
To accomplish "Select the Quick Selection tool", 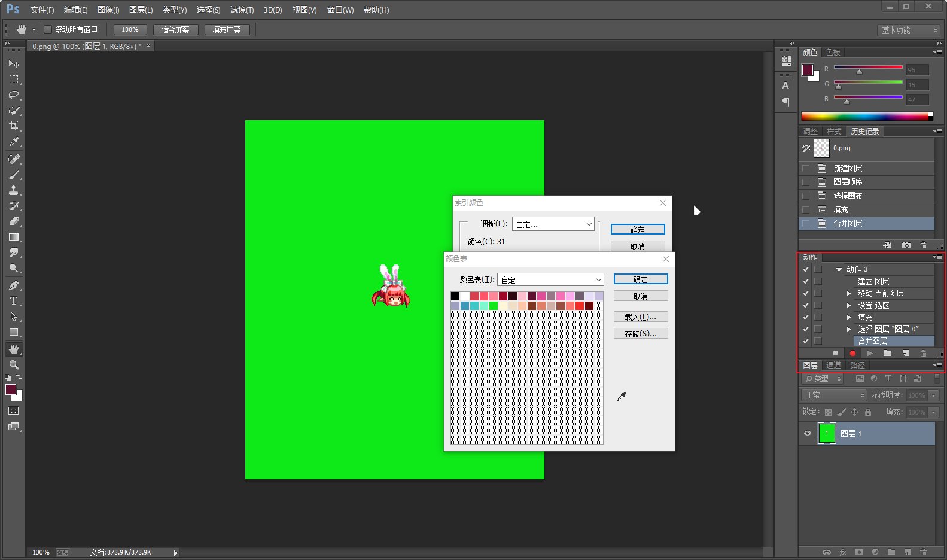I will point(14,111).
